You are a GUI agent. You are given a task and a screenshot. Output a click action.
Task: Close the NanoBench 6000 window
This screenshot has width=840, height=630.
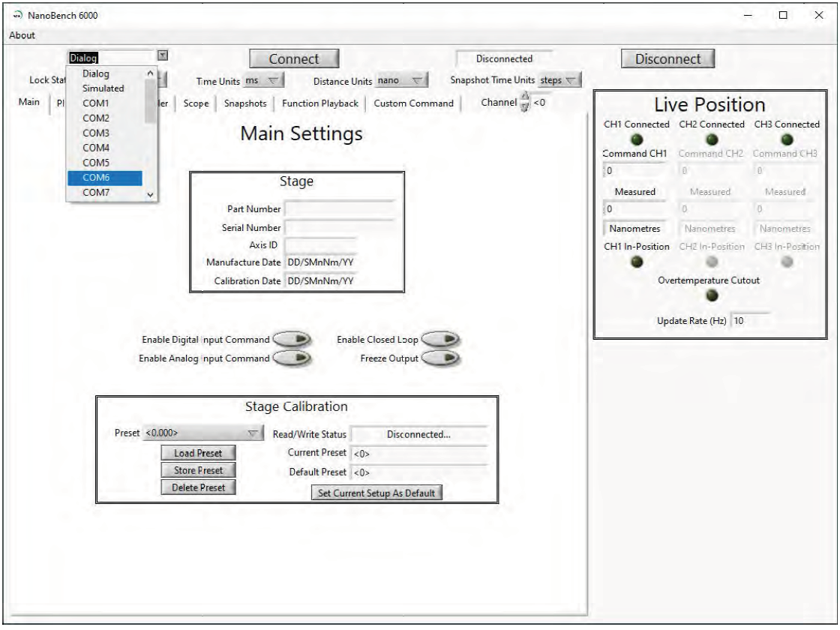(x=819, y=15)
